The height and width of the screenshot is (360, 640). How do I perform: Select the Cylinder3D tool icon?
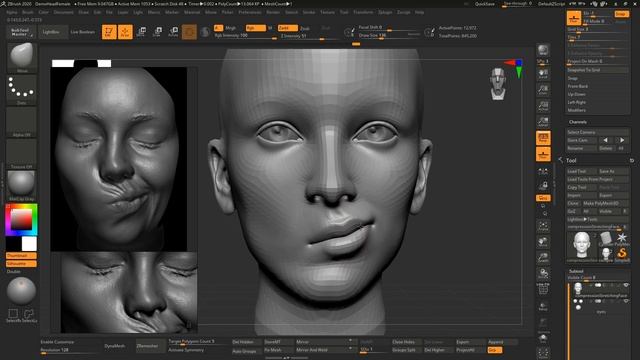607,238
